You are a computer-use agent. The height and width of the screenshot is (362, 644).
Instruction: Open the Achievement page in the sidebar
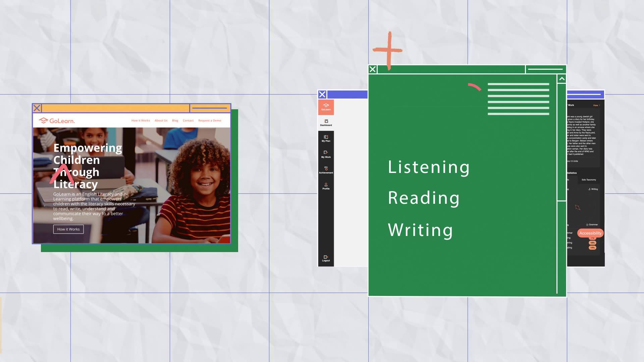(x=326, y=170)
